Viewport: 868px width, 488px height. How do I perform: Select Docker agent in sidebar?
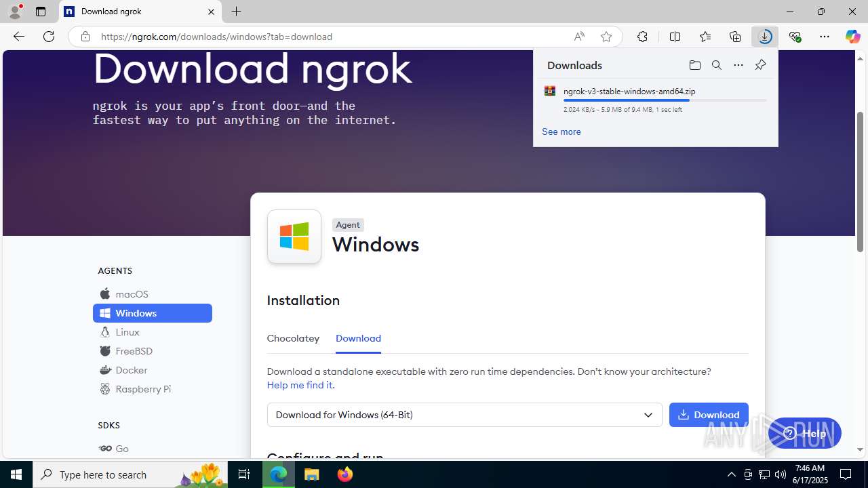click(153, 370)
